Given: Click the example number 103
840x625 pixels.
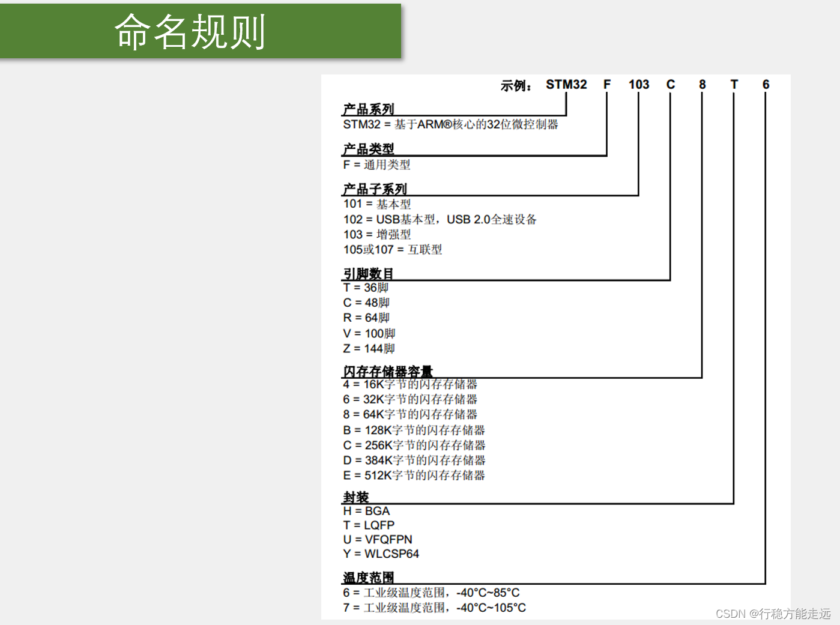Looking at the screenshot, I should (x=639, y=85).
